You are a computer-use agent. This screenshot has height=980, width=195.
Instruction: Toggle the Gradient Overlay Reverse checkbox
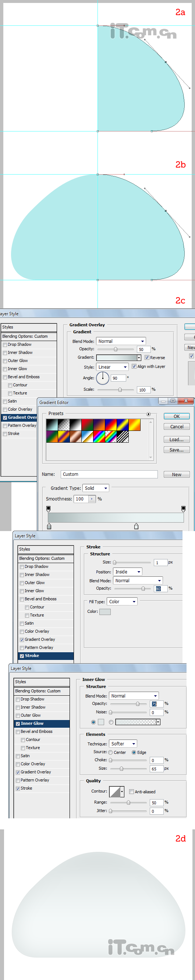(x=147, y=358)
